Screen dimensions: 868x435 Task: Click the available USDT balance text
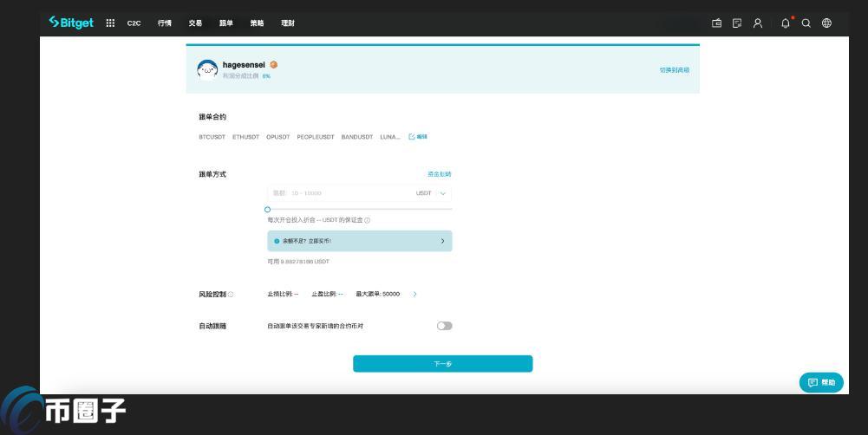298,261
